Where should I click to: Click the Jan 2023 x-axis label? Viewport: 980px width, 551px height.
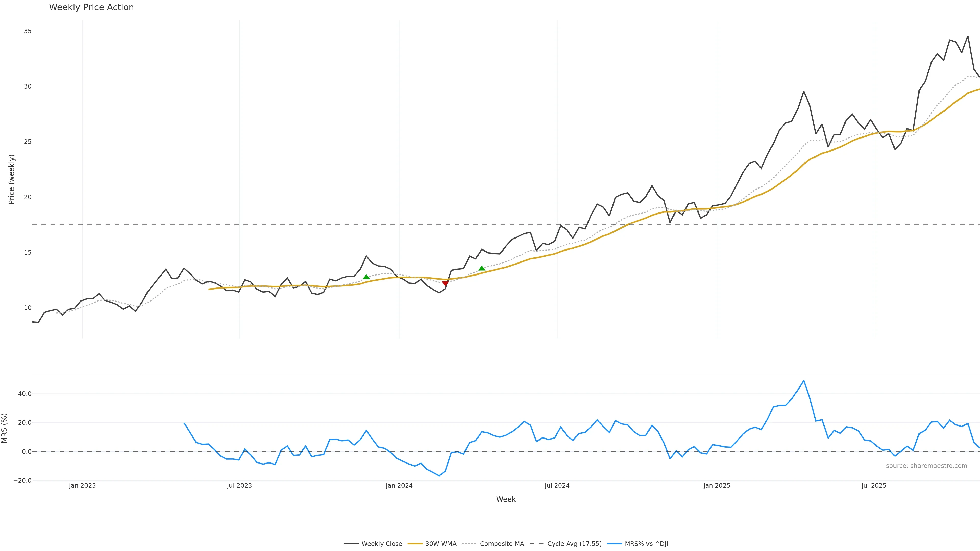tap(82, 486)
